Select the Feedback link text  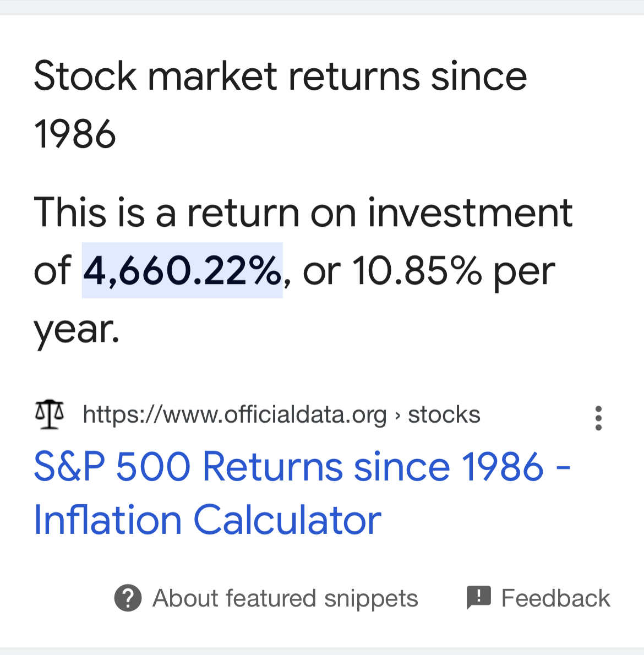(x=555, y=598)
